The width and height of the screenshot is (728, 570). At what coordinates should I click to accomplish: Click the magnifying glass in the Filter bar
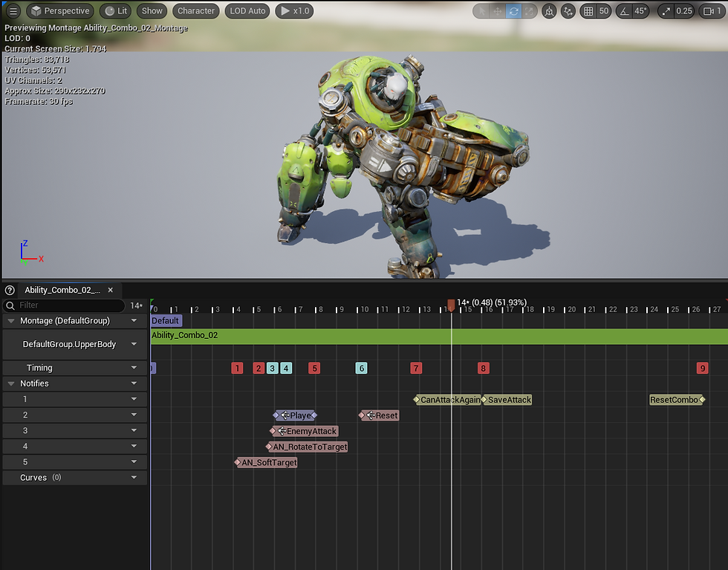coord(10,305)
